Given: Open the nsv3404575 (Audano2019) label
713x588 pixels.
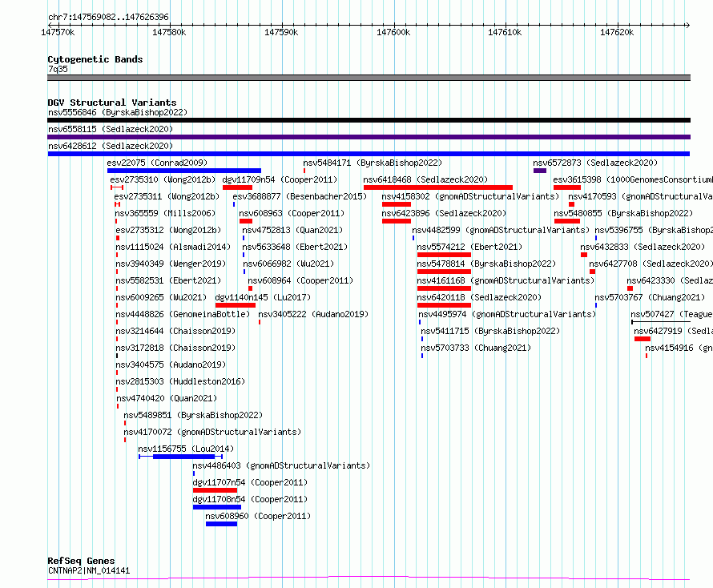Looking at the screenshot, I should pos(171,364).
